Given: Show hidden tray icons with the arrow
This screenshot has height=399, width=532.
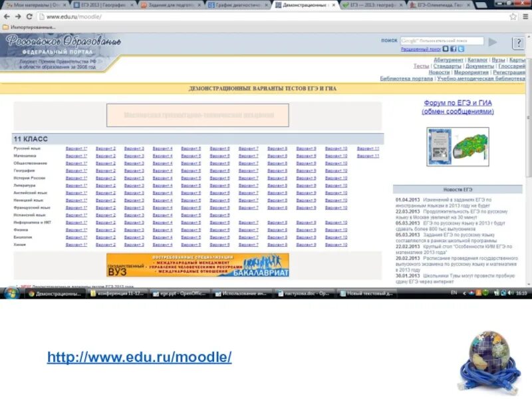Looking at the screenshot, I should pos(464,293).
